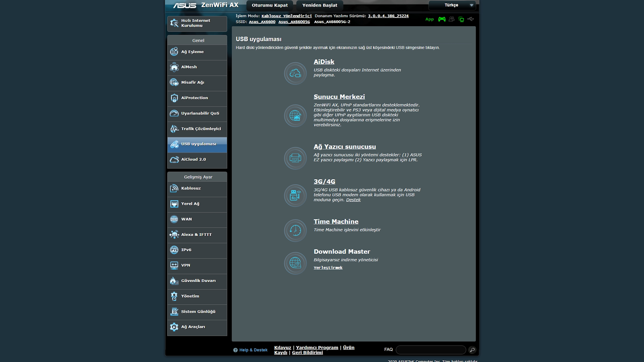Open the Sunucu Merkezi panel
Image resolution: width=644 pixels, height=362 pixels.
coord(339,96)
